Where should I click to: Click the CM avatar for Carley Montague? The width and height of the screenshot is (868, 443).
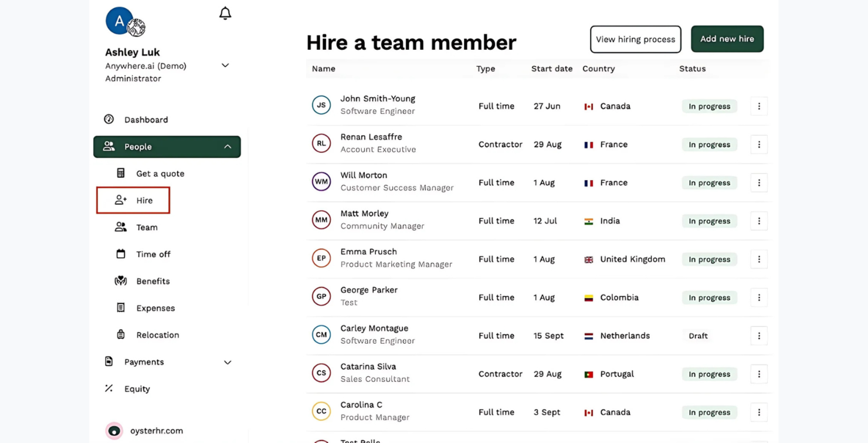[321, 334]
